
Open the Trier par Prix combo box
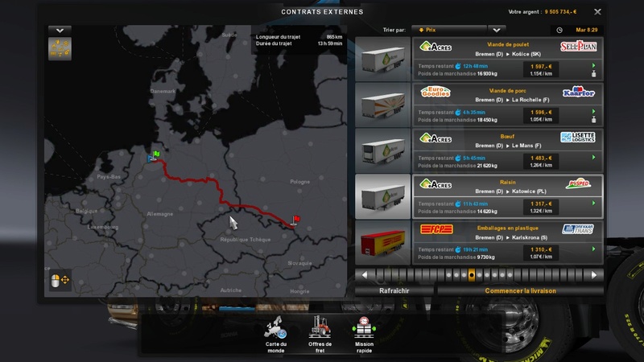449,30
